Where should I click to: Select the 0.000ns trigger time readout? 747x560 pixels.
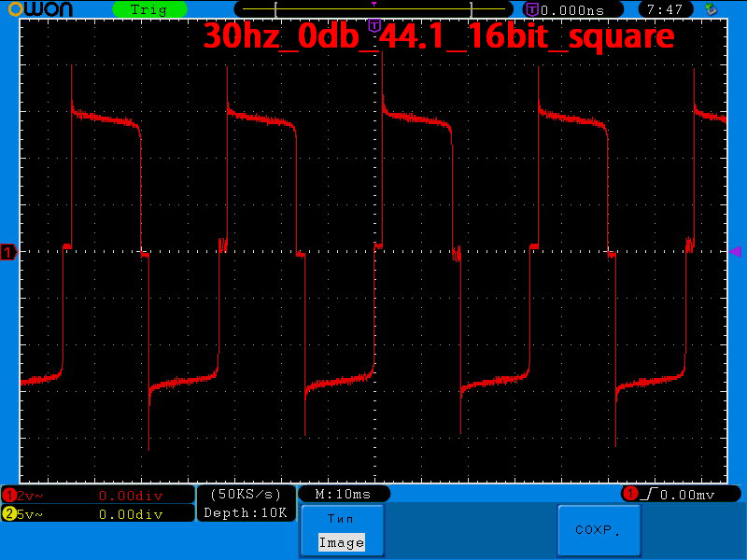coord(572,10)
